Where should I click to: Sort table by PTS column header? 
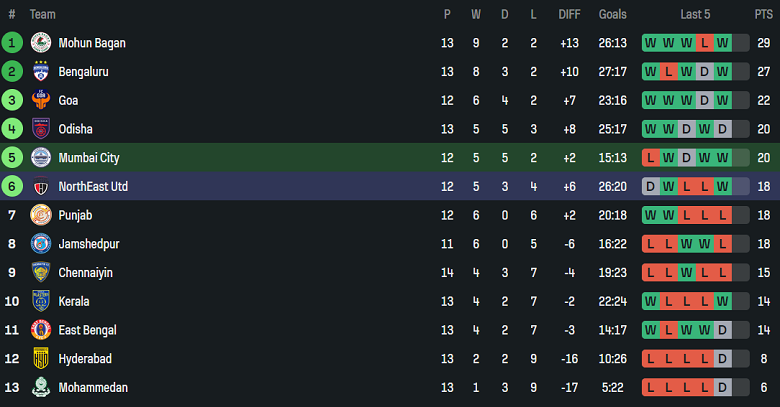(x=764, y=14)
